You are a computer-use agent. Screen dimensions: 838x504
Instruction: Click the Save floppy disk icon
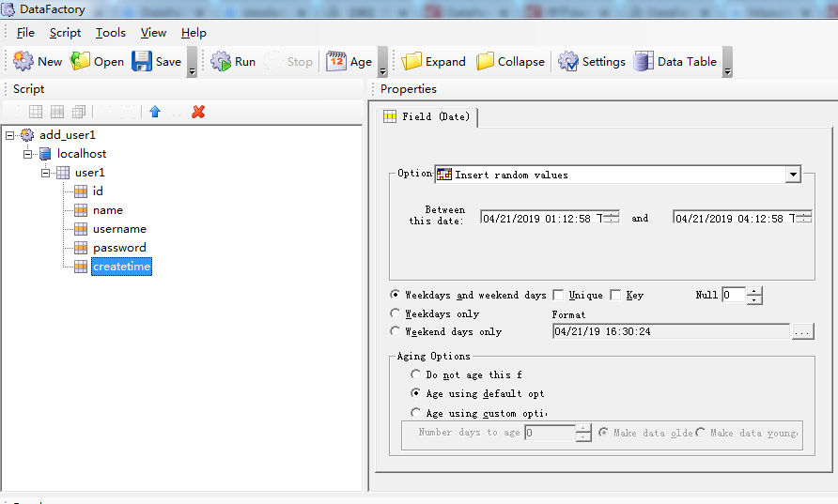142,61
